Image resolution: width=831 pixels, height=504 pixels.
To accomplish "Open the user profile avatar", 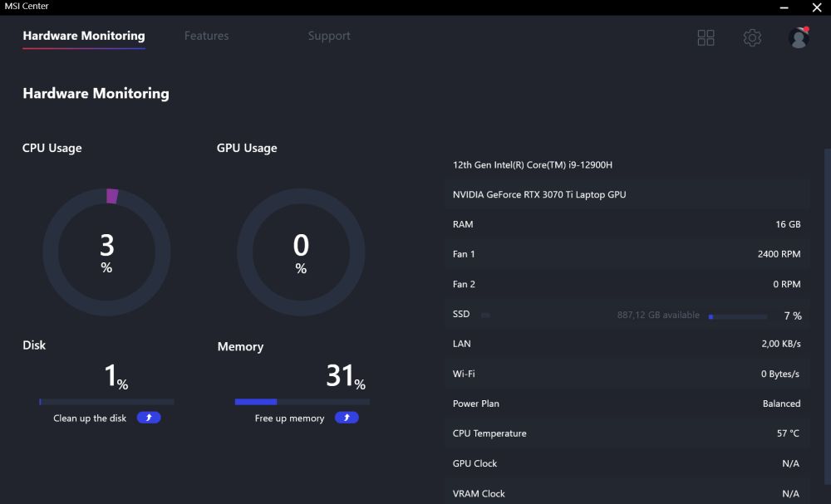I will coord(799,37).
